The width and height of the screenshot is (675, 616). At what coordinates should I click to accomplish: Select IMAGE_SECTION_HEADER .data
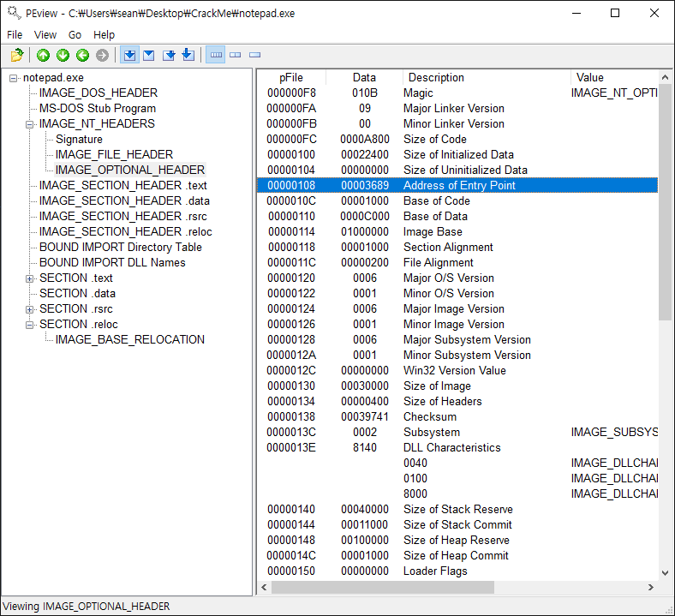124,201
